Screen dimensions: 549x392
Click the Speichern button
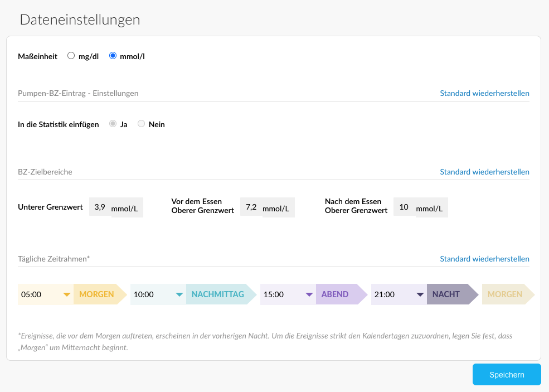[507, 375]
